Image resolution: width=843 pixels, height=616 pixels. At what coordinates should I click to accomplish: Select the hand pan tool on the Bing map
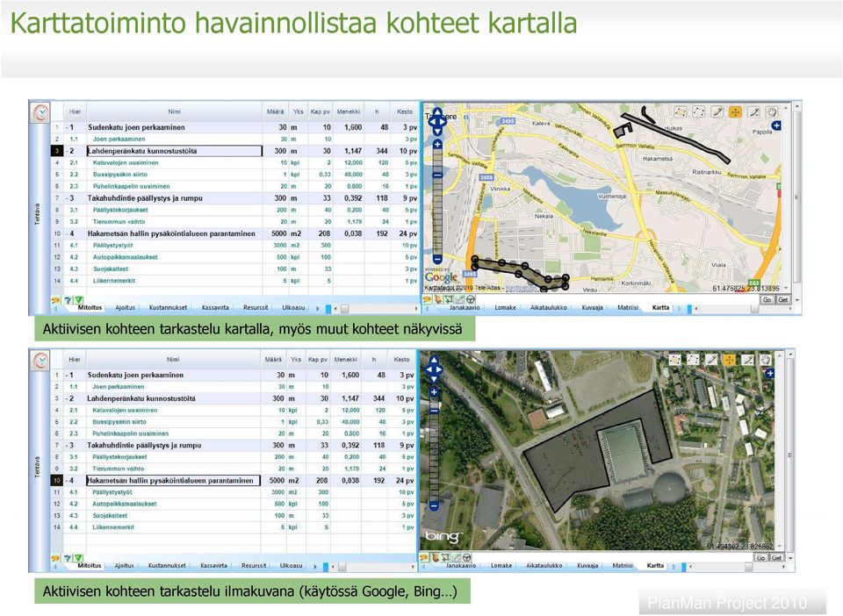(x=765, y=359)
